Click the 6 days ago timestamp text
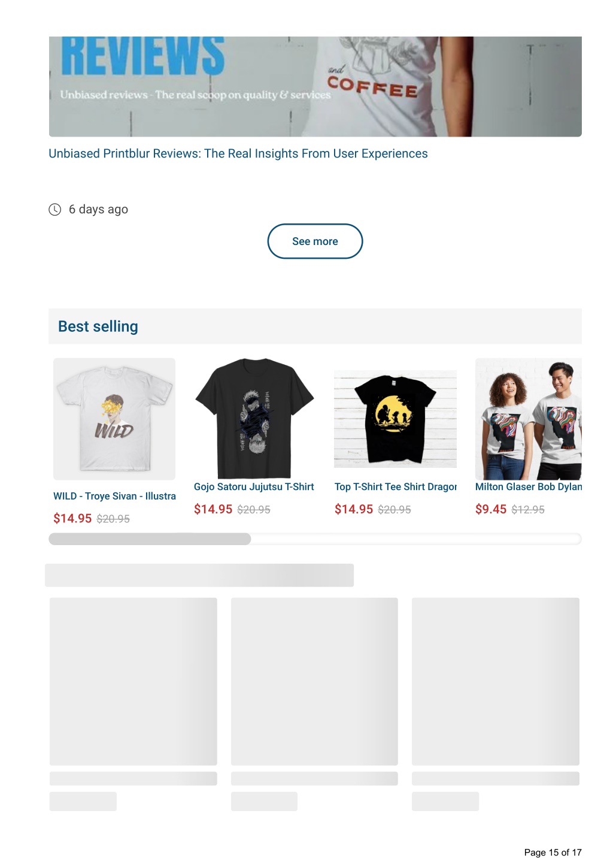 (98, 210)
